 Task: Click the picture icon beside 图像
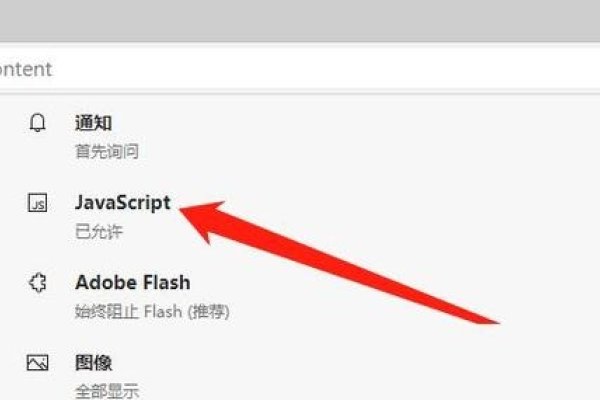click(x=38, y=362)
